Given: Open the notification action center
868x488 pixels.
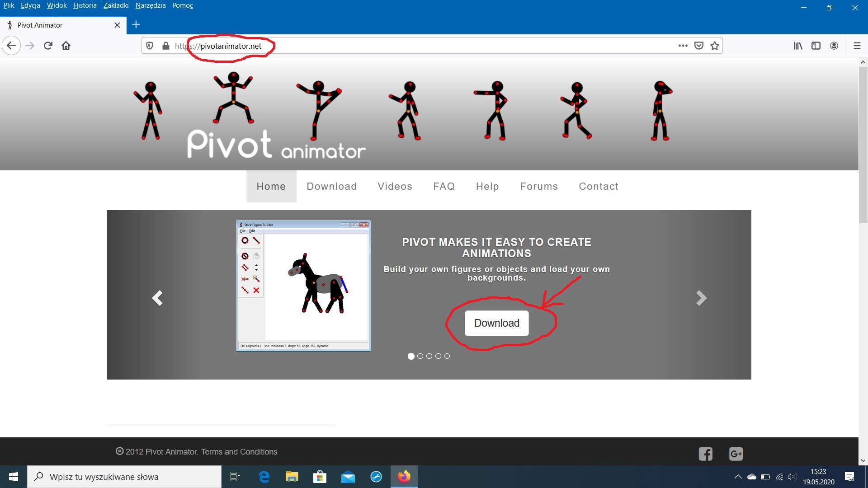Looking at the screenshot, I should coord(849,477).
